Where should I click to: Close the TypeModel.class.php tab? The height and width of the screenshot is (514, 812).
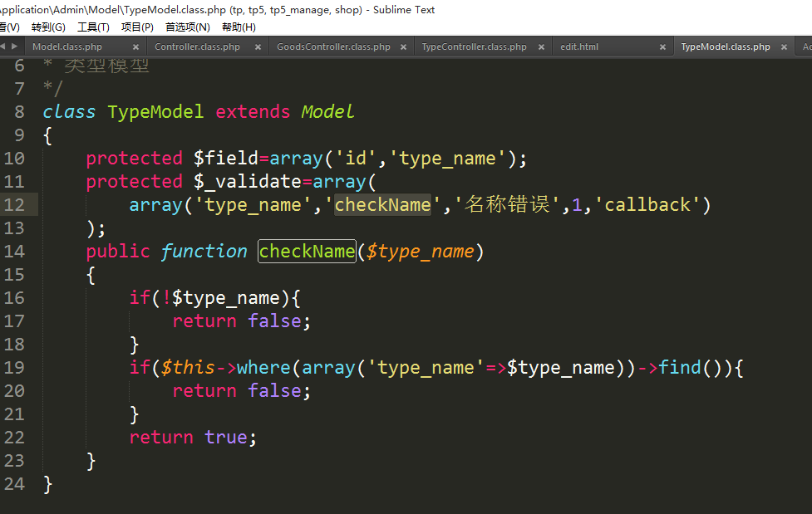[x=785, y=47]
